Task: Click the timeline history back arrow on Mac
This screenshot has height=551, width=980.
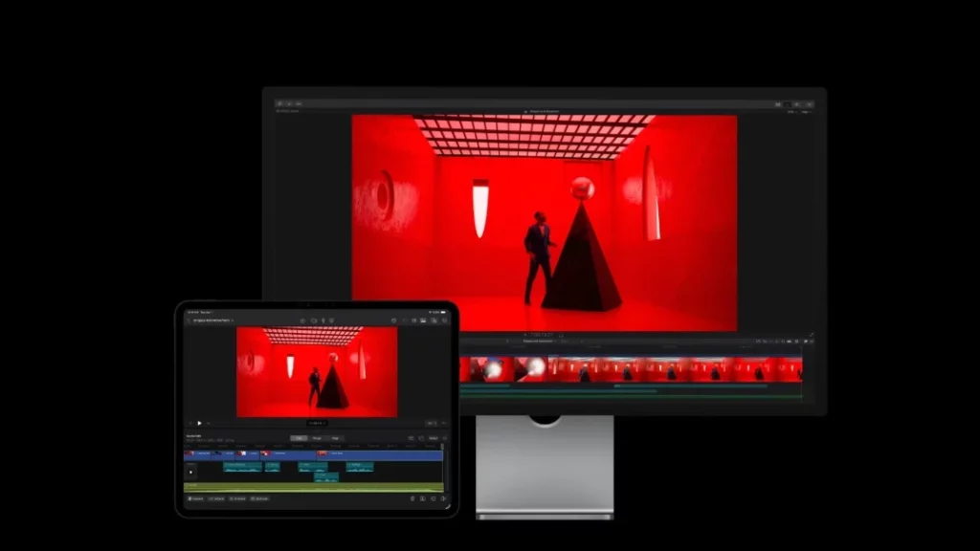Action: (x=507, y=342)
